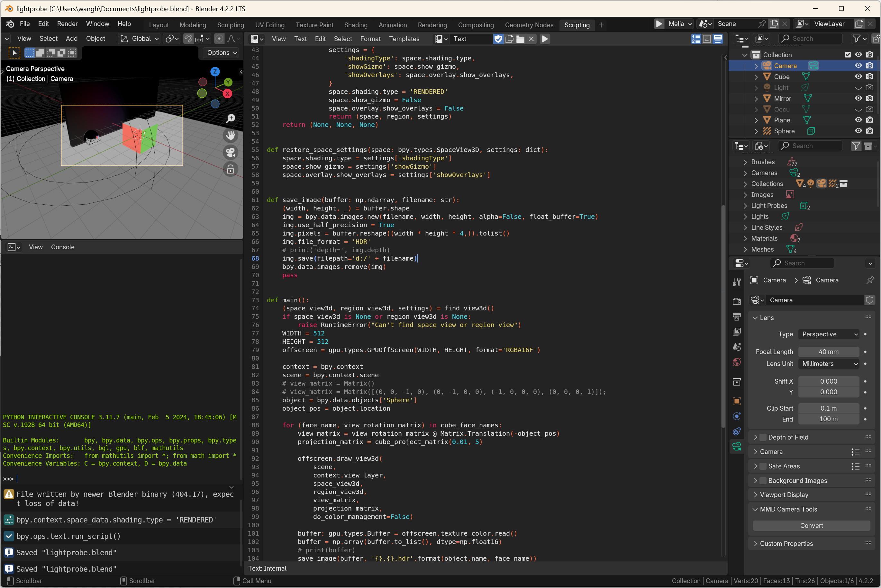This screenshot has height=588, width=881.
Task: Open the View Layer properties tab
Action: coord(737,332)
